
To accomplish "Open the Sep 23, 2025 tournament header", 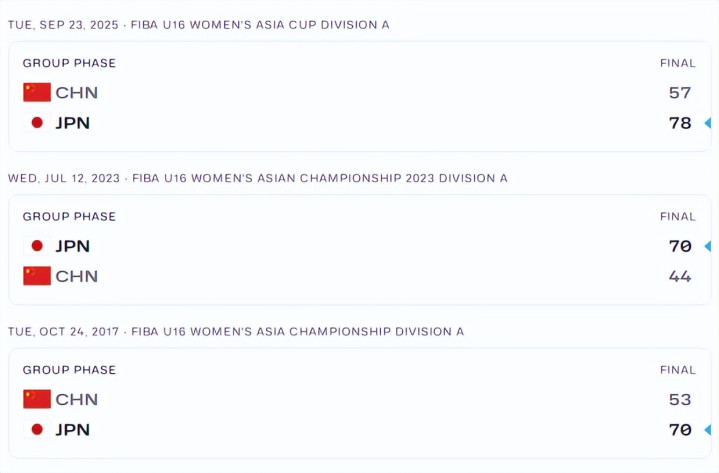I will [198, 24].
